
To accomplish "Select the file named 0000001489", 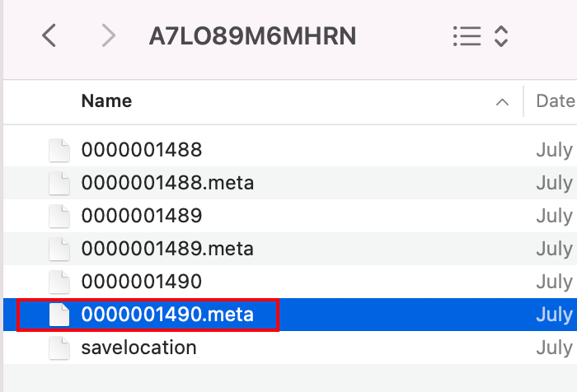I will point(142,216).
